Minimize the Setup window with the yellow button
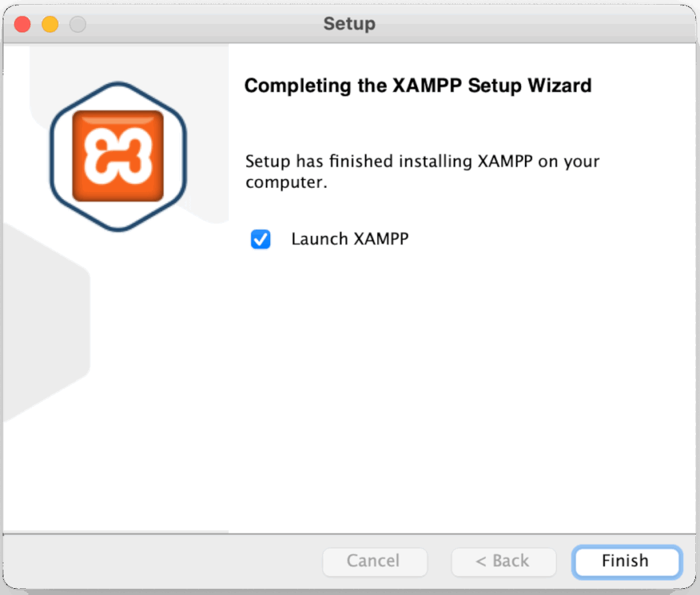The image size is (700, 595). (x=50, y=25)
